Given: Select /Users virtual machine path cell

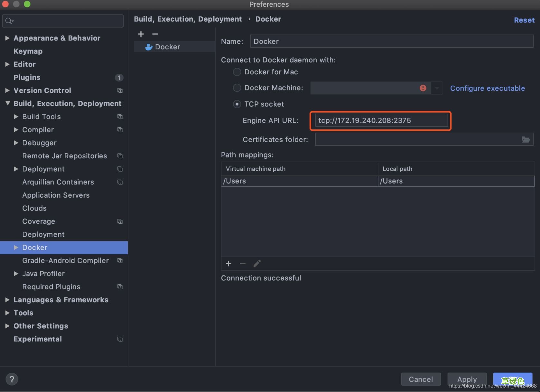Looking at the screenshot, I should [300, 181].
